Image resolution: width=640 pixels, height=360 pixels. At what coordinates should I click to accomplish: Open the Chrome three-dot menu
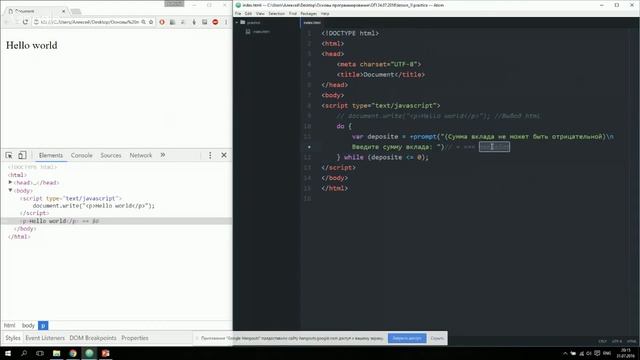pos(226,22)
